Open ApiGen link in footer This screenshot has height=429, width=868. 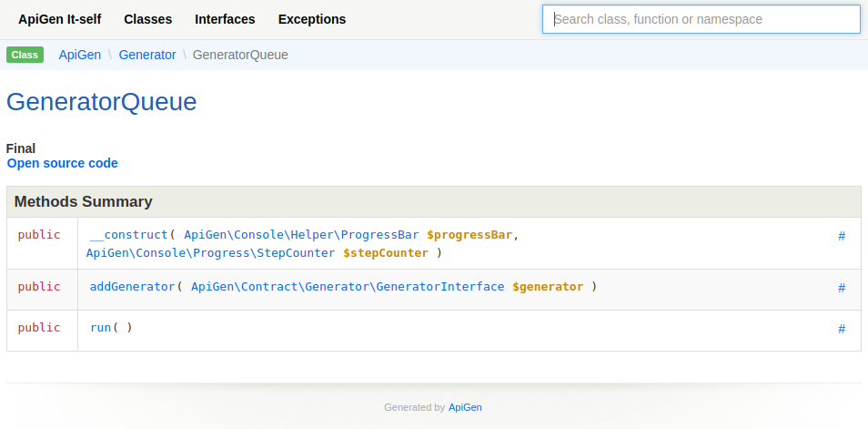coord(465,407)
